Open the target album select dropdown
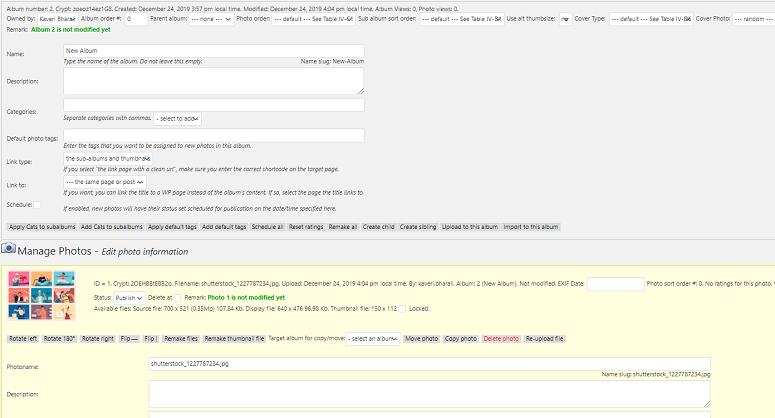This screenshot has width=775, height=418. point(373,339)
